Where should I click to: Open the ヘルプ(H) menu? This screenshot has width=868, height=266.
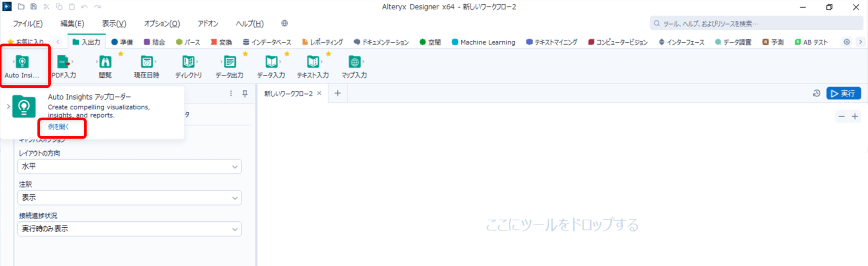coord(250,23)
